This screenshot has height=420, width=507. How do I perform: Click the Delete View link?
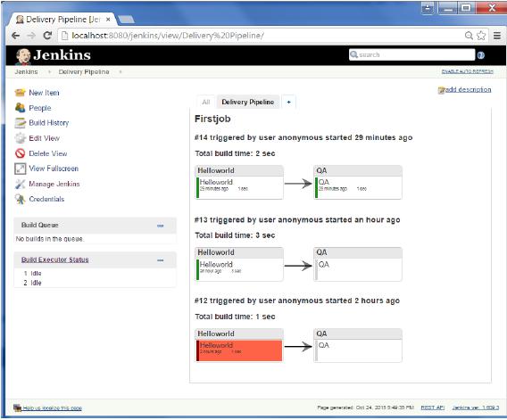(48, 153)
